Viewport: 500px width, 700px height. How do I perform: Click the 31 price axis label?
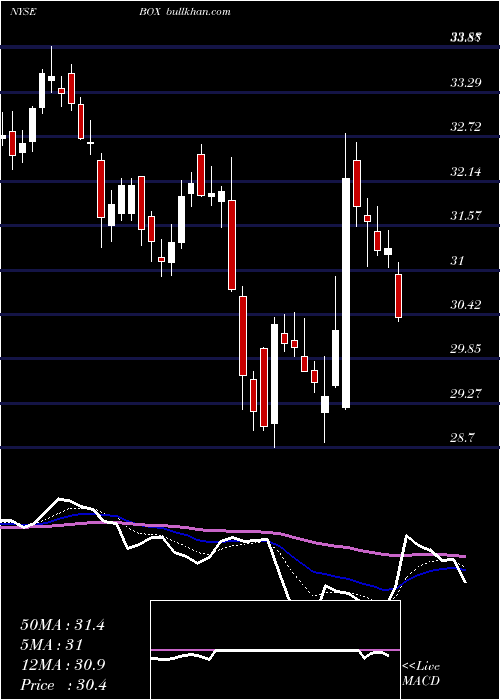click(x=458, y=260)
